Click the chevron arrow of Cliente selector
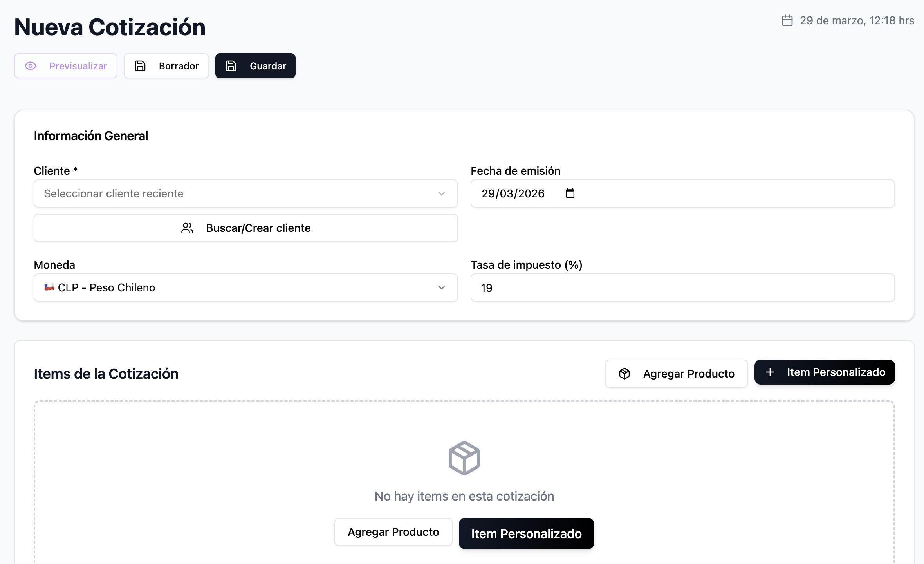This screenshot has height=564, width=924. point(442,193)
